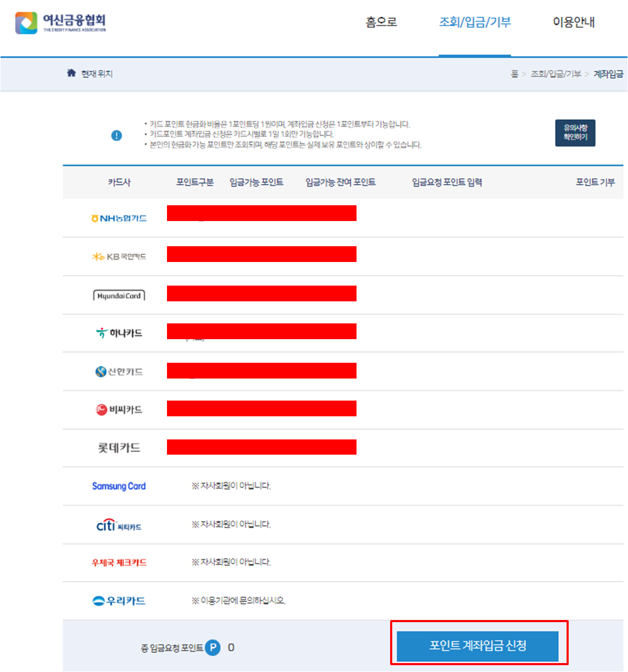Open 유의사항 확인하기
Image resolution: width=628 pixels, height=672 pixels.
pyautogui.click(x=575, y=133)
